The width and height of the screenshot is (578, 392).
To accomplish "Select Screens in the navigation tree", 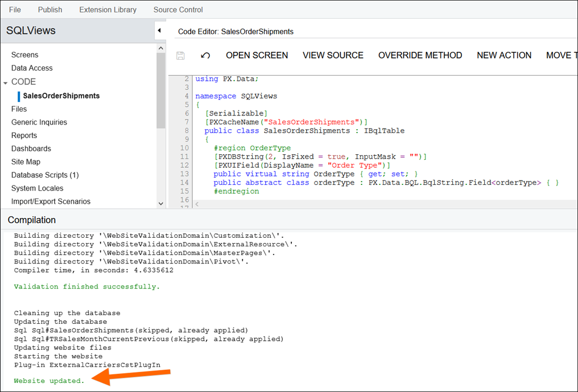I will (24, 55).
